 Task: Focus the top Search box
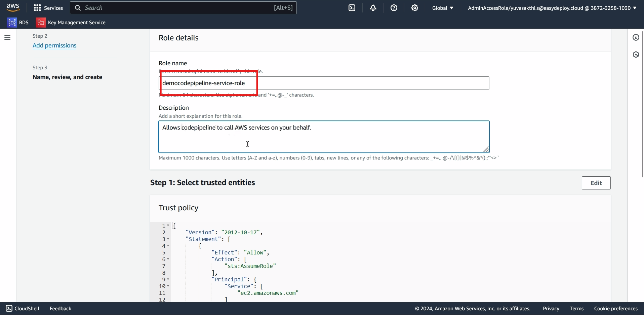click(183, 8)
